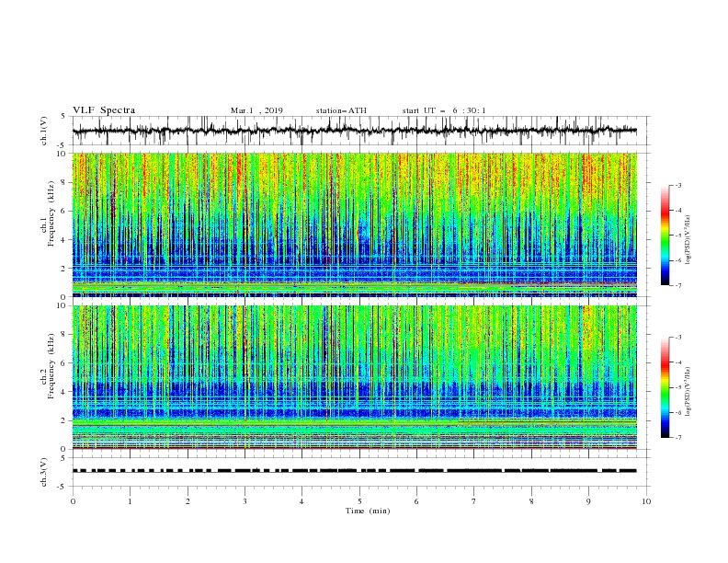The image size is (728, 563).
Task: Click the time-axis tick label "3"
Action: [x=245, y=501]
